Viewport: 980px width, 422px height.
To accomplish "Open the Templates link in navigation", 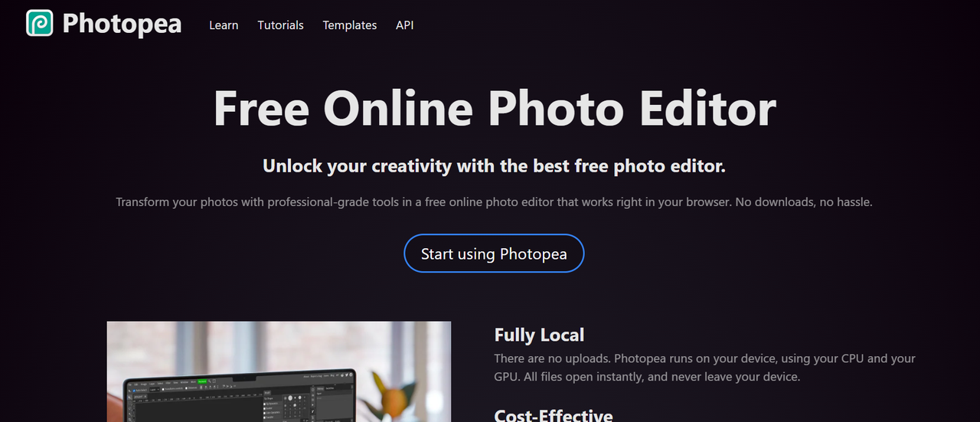I will (x=350, y=25).
